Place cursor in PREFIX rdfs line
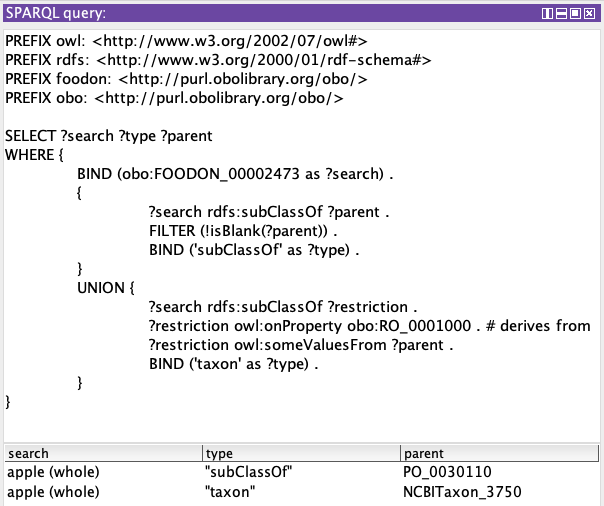604x506 pixels. click(218, 60)
